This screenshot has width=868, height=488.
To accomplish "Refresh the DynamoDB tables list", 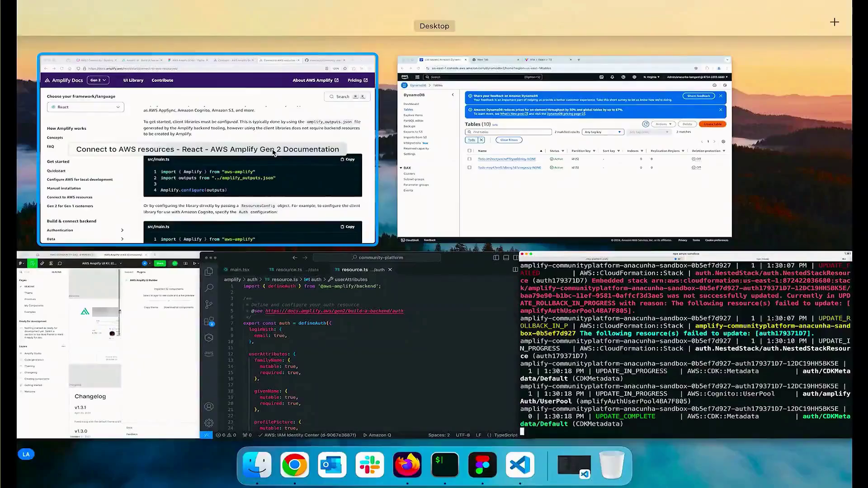I will pyautogui.click(x=646, y=124).
